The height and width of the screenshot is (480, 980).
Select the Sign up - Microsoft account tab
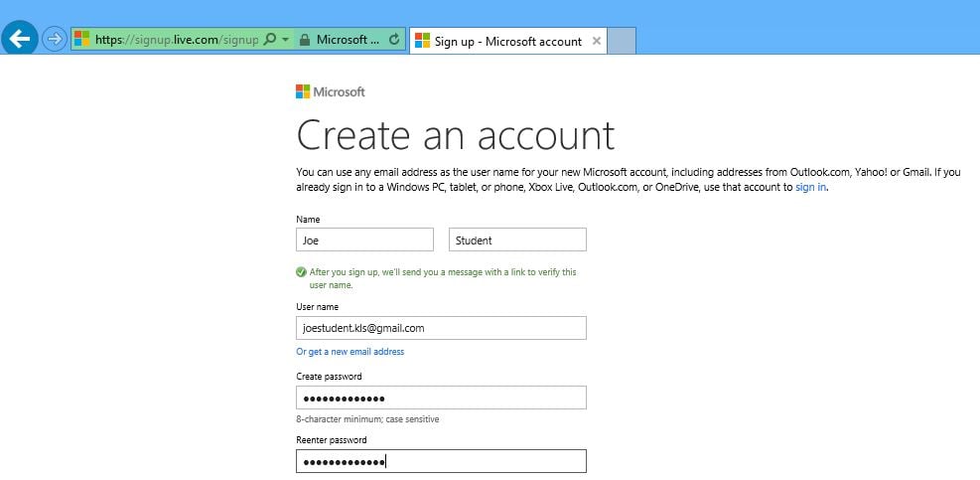[507, 41]
